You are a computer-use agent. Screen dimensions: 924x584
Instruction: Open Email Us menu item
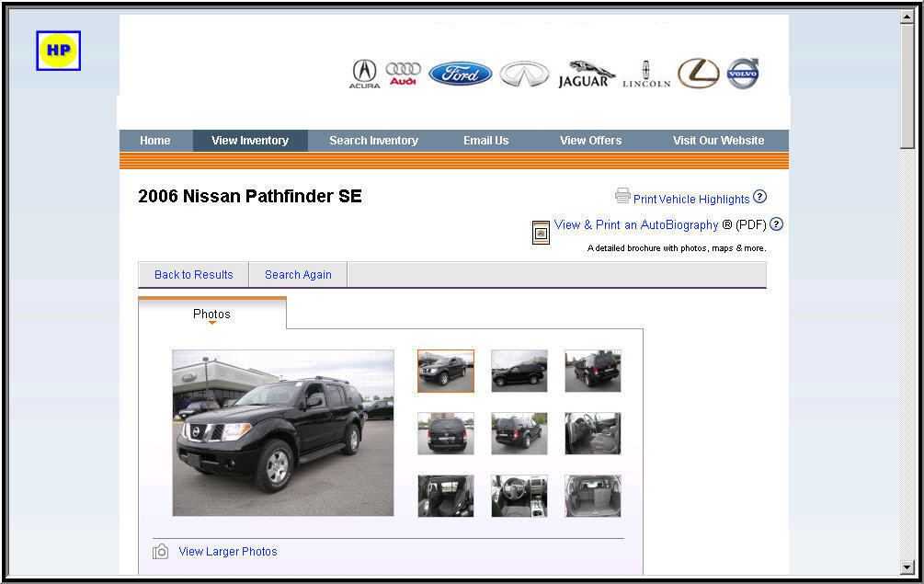pyautogui.click(x=485, y=141)
